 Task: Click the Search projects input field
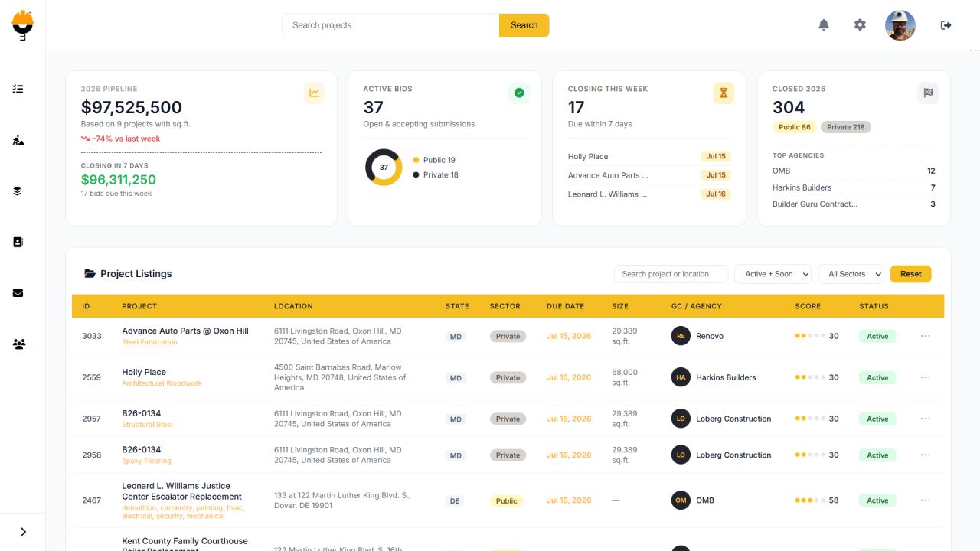click(x=390, y=25)
